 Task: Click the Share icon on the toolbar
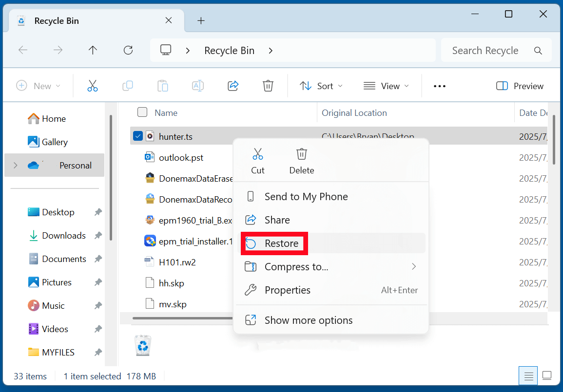tap(233, 86)
